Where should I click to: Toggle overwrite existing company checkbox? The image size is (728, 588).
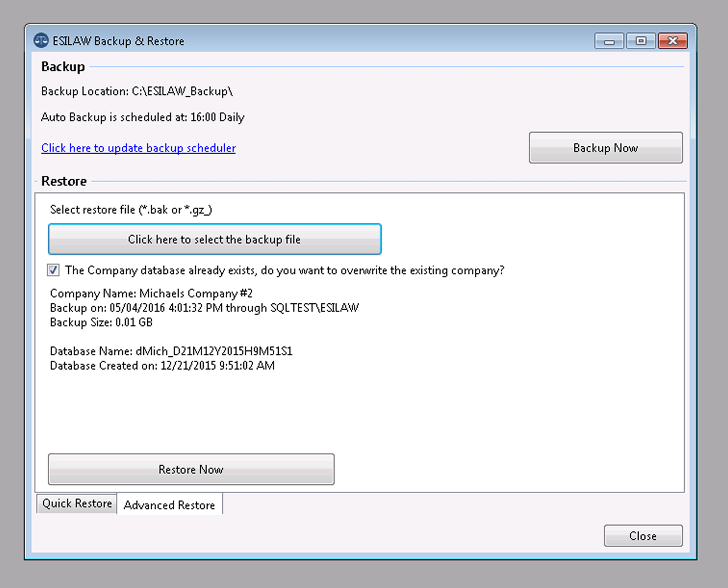[53, 270]
